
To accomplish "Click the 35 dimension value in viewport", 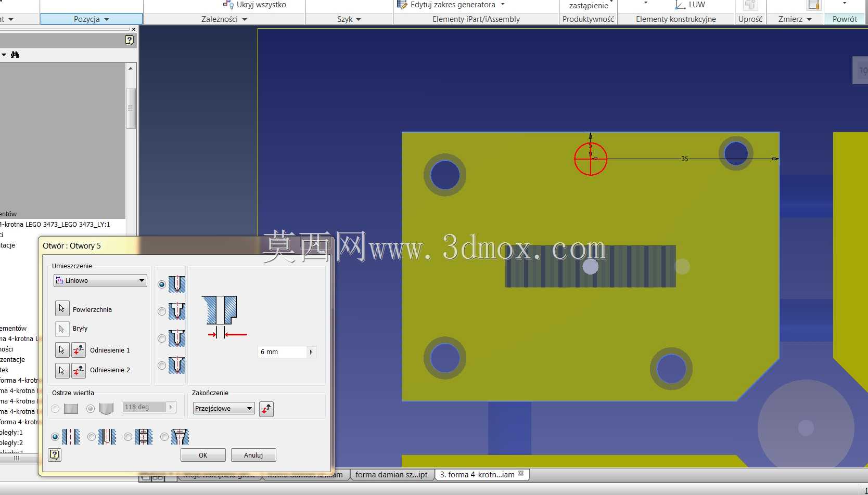I will click(x=684, y=159).
